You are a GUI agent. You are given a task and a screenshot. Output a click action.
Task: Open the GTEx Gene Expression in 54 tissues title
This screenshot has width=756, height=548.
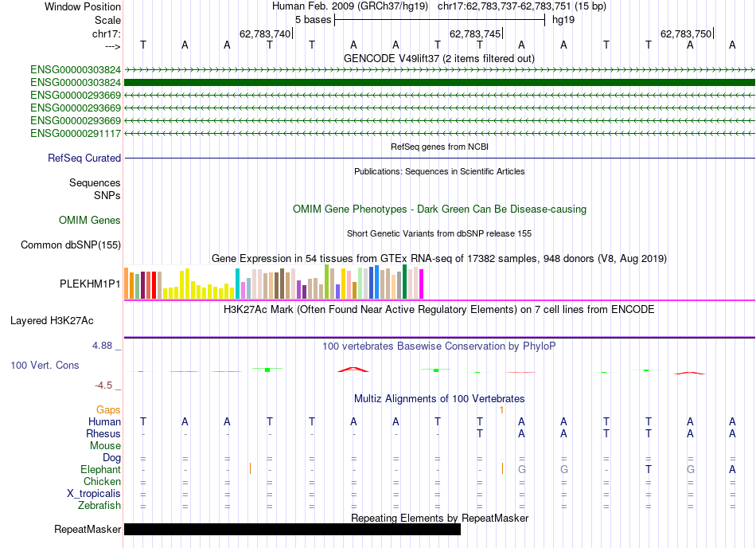click(439, 259)
